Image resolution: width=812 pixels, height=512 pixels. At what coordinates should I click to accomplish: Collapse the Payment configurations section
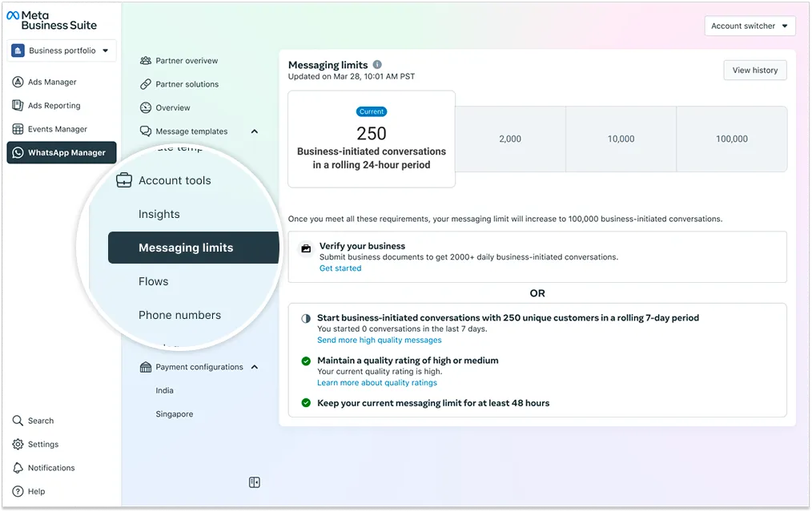[x=255, y=367]
